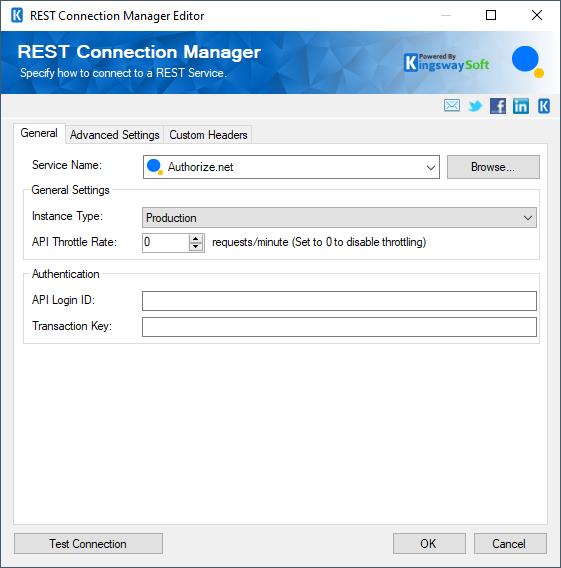This screenshot has width=561, height=568.
Task: Click the Test Connection button
Action: tap(88, 543)
